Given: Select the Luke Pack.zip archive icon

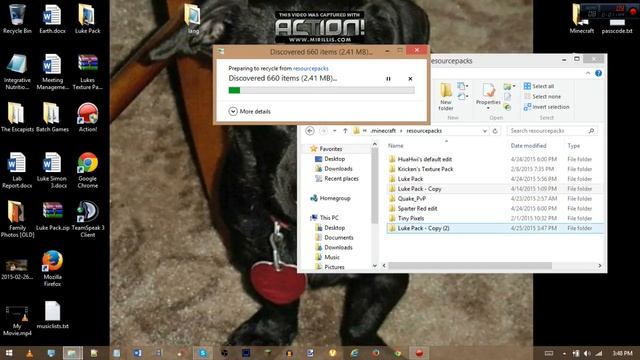Looking at the screenshot, I should coord(52,216).
